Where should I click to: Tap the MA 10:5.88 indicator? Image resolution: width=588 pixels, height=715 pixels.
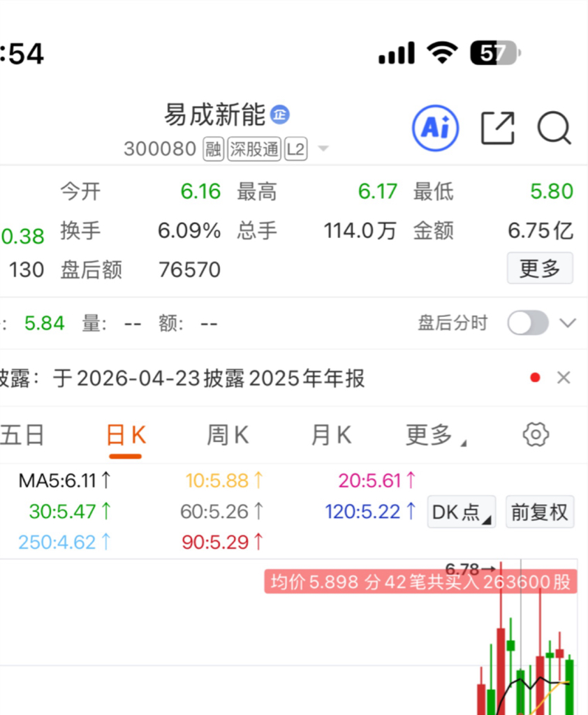224,480
